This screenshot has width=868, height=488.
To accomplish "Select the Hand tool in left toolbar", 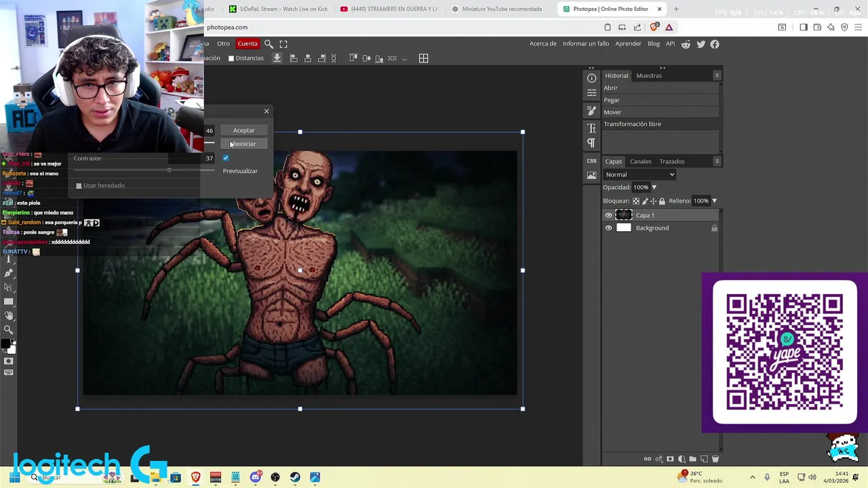I will pos(9,315).
